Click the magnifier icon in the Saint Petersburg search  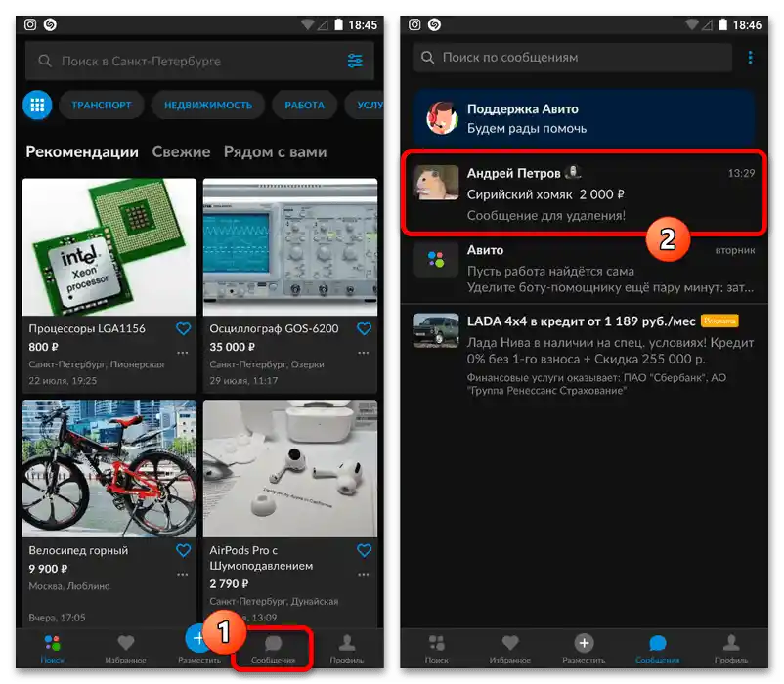(45, 61)
